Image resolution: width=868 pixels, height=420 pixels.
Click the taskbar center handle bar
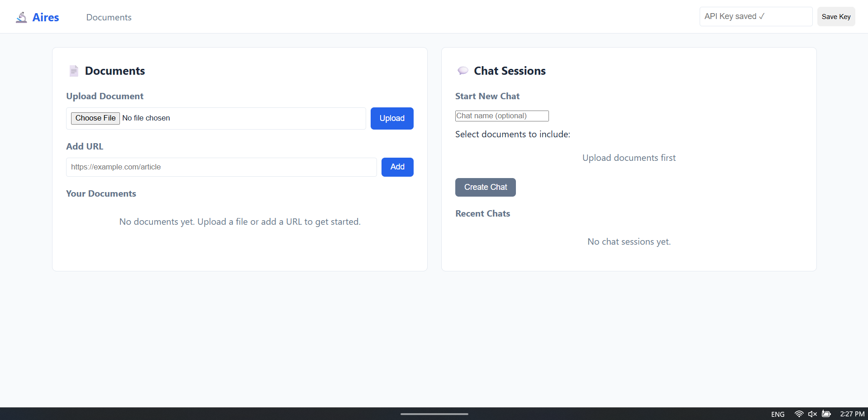(x=434, y=414)
